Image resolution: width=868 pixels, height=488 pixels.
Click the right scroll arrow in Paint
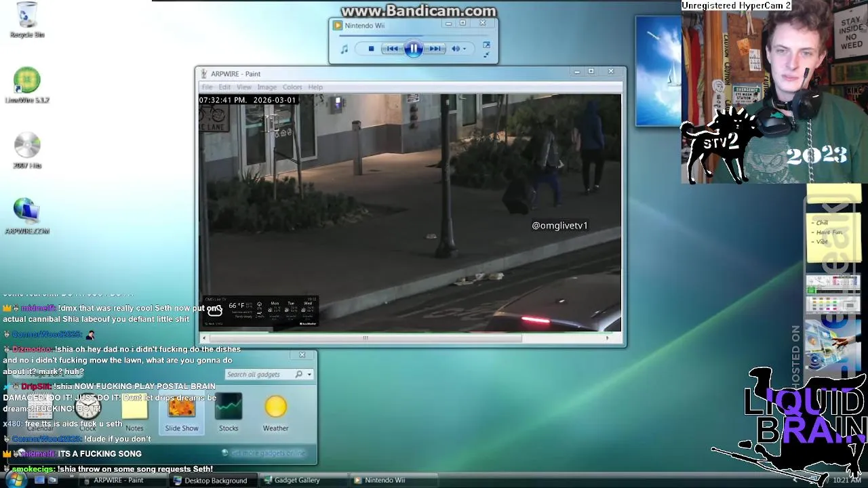pos(608,338)
